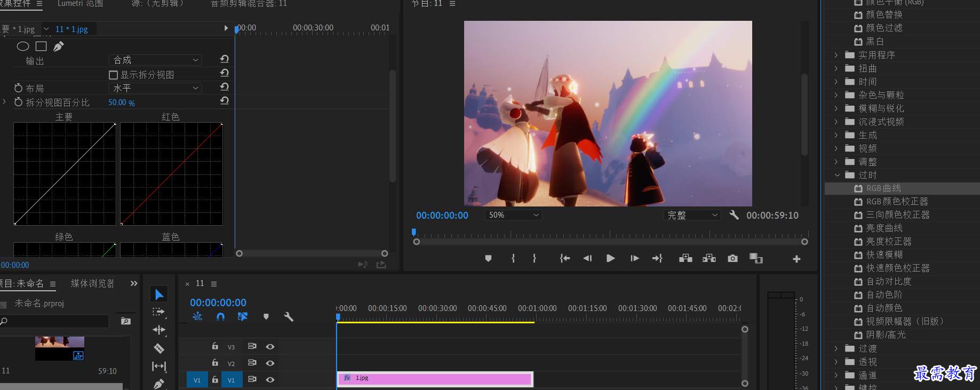Open the button editor plus icon
This screenshot has height=390, width=980.
point(796,259)
